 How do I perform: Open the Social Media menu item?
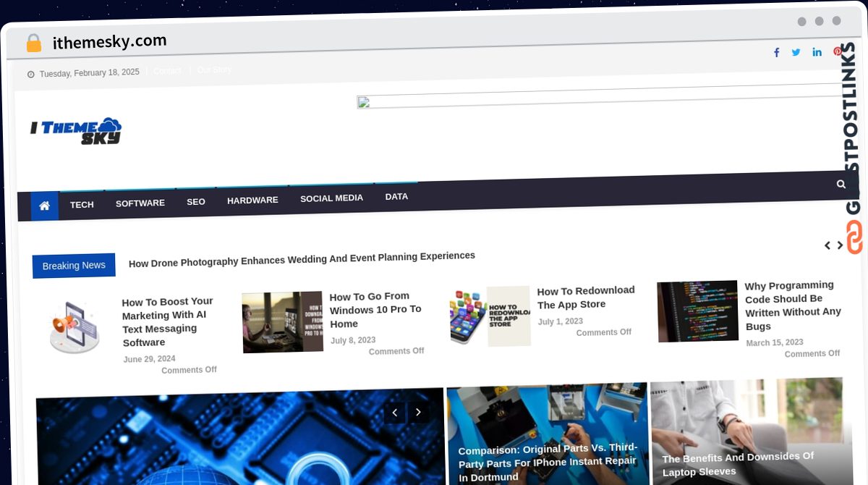[x=331, y=198]
